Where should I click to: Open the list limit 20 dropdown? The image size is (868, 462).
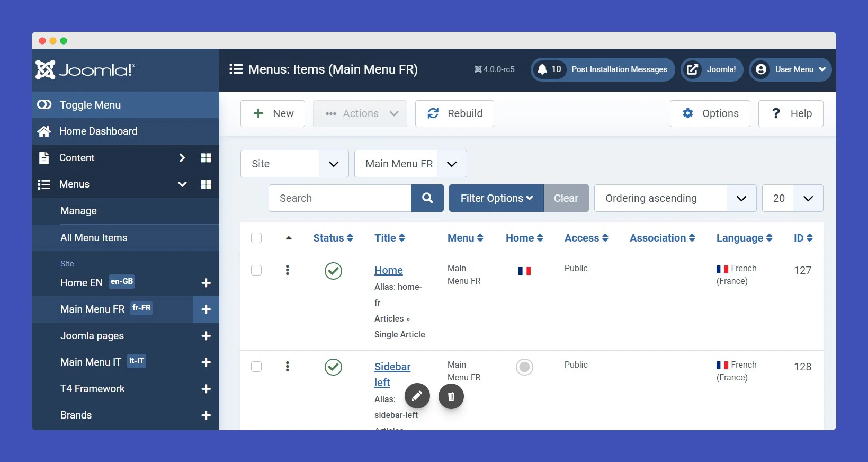click(x=793, y=198)
